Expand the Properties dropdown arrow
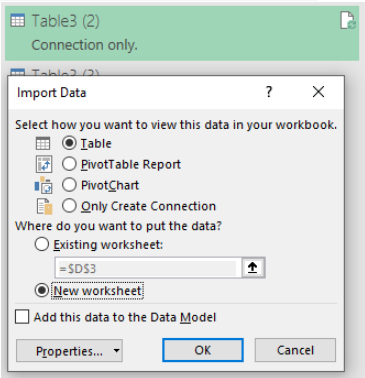 click(x=116, y=351)
